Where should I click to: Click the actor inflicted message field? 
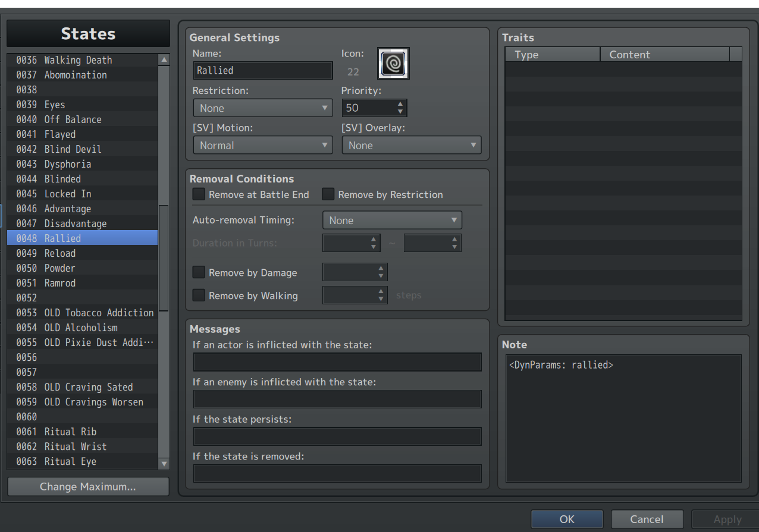point(337,362)
